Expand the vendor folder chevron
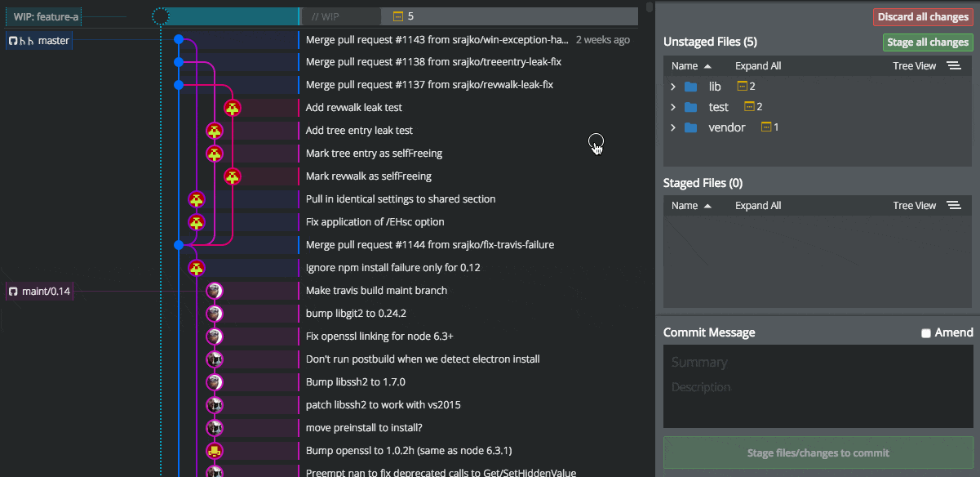This screenshot has height=477, width=980. point(673,127)
